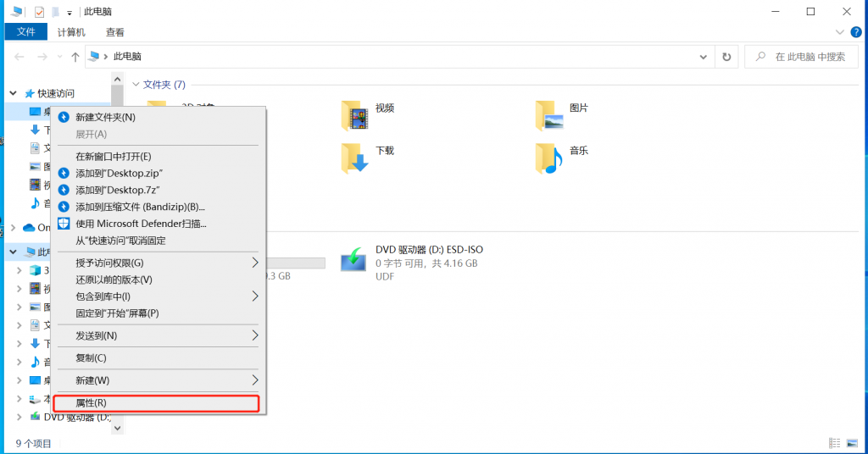Screen dimensions: 868x454
Task: Click quick access toolbar properties checkmark icon
Action: click(x=39, y=12)
